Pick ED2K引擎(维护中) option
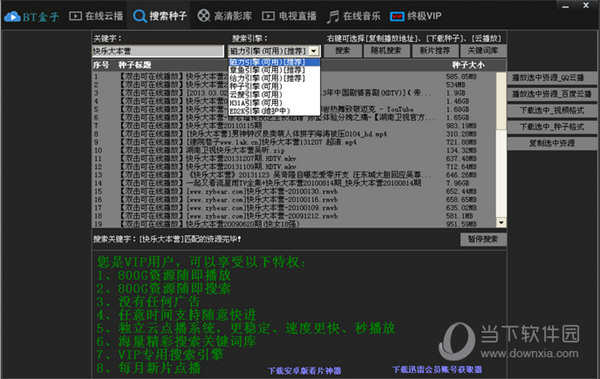Viewport: 600px width, 379px height. point(274,111)
